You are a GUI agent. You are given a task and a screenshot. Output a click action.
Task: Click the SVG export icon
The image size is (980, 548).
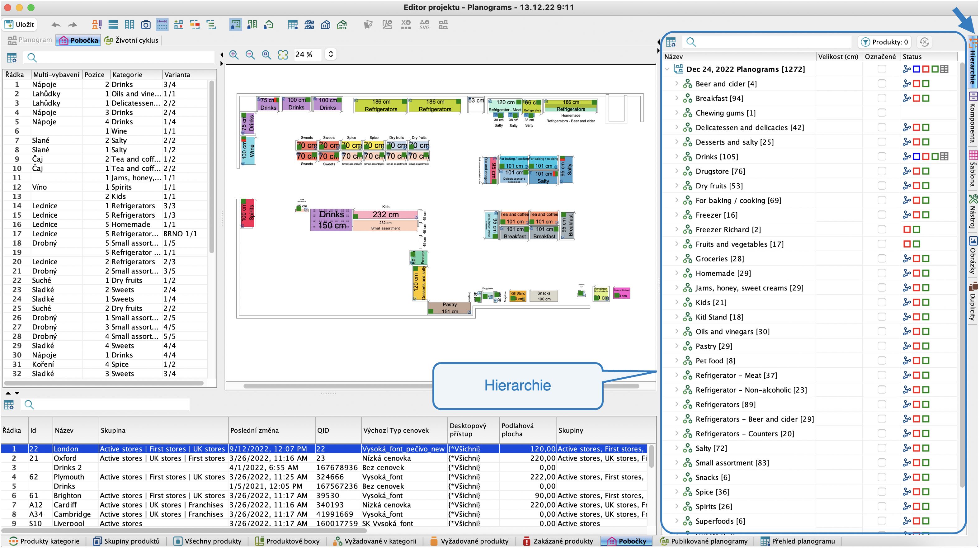pyautogui.click(x=425, y=25)
